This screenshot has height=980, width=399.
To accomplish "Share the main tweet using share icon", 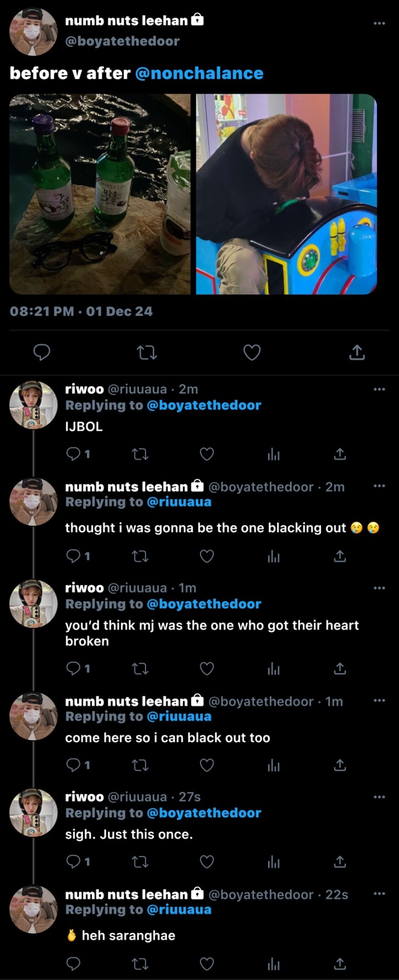I will click(357, 352).
